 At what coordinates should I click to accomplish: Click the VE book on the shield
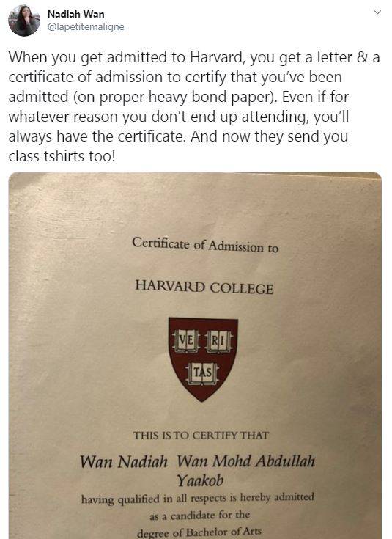186,341
